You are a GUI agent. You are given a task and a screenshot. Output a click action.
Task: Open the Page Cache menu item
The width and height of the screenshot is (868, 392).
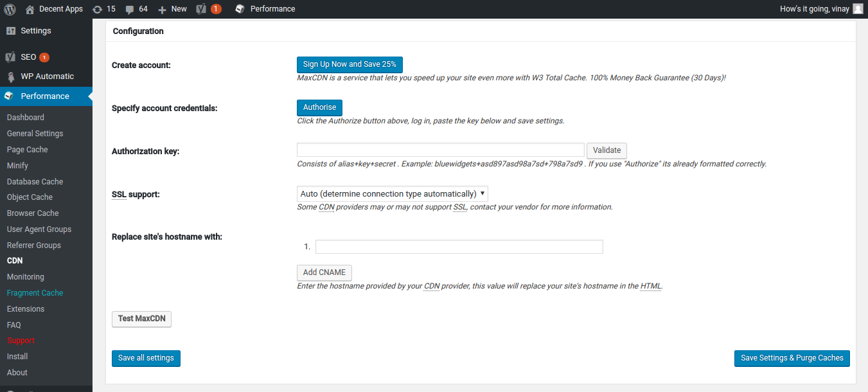(x=28, y=150)
